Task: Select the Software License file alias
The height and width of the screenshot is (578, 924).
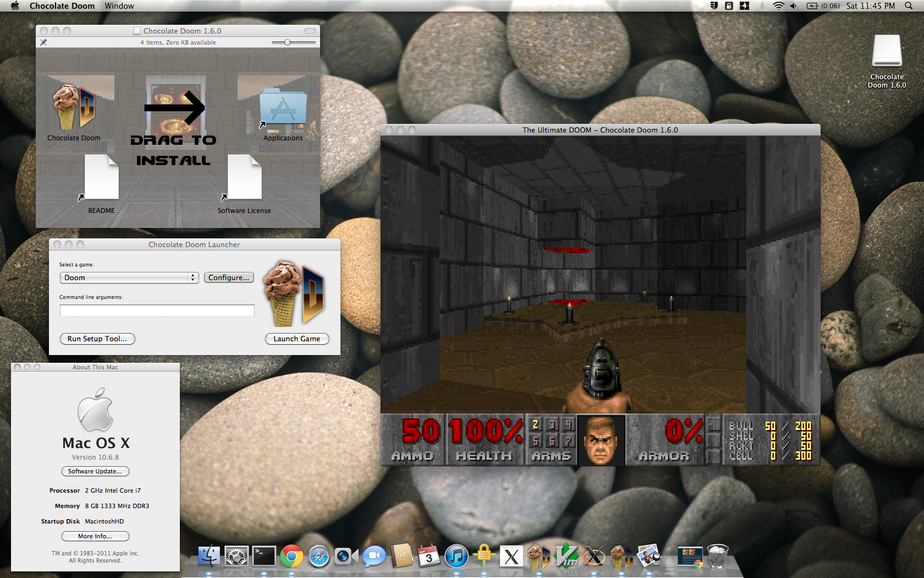Action: pyautogui.click(x=244, y=178)
